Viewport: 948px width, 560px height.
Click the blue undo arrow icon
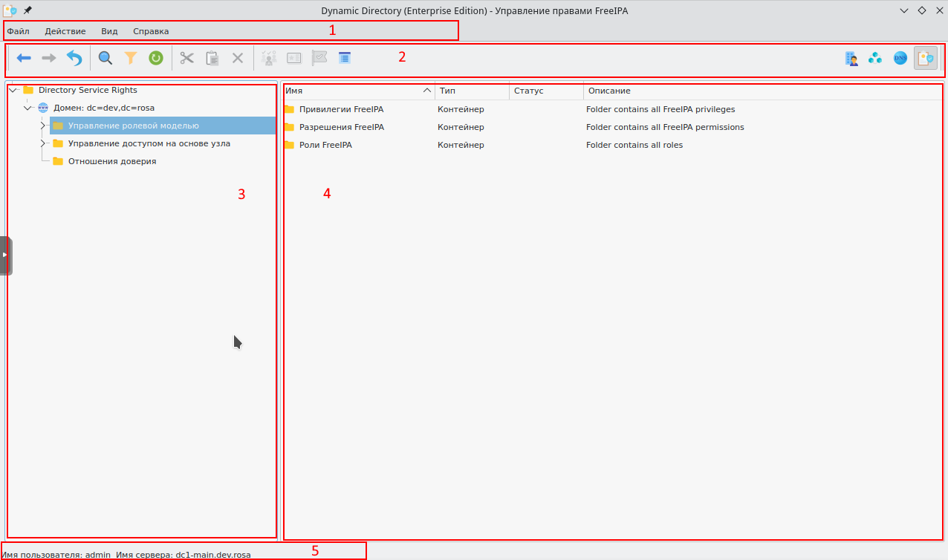[x=74, y=58]
